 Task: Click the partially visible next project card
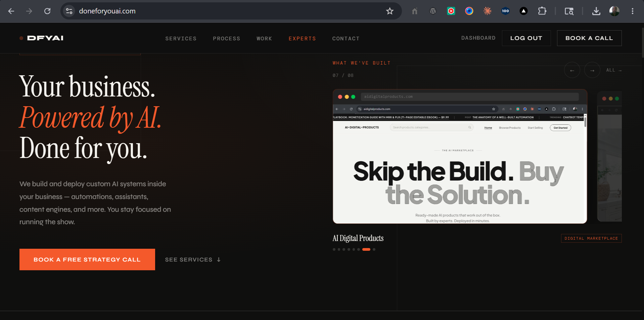[x=609, y=156]
